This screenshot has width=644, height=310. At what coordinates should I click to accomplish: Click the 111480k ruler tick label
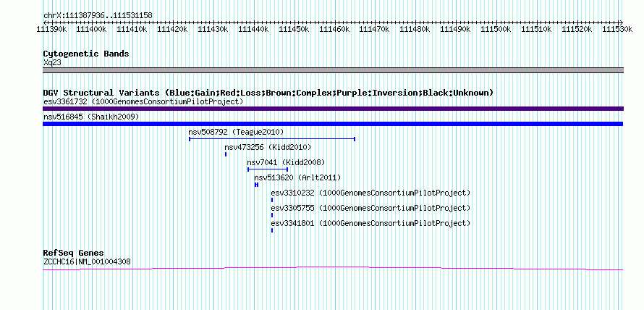pyautogui.click(x=415, y=29)
